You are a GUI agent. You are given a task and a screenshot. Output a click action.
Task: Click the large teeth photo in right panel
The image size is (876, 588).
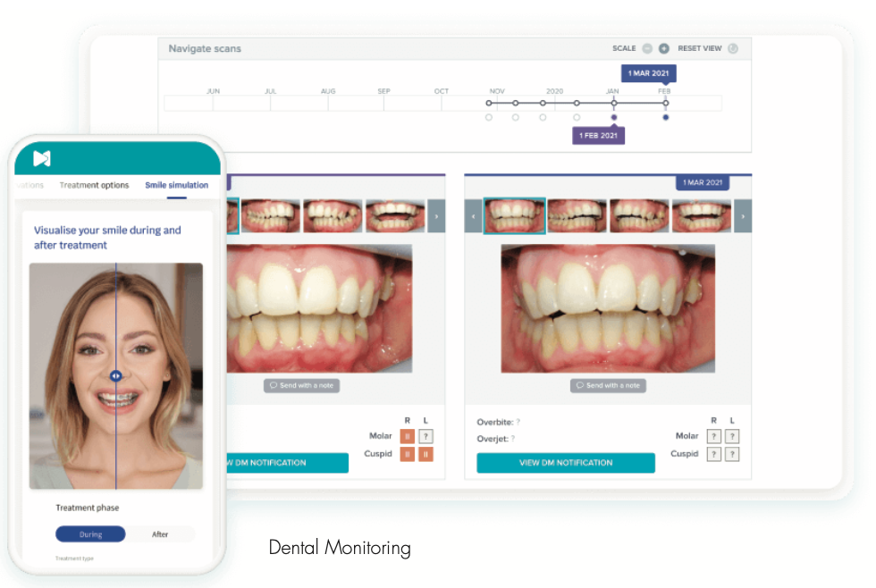point(608,308)
